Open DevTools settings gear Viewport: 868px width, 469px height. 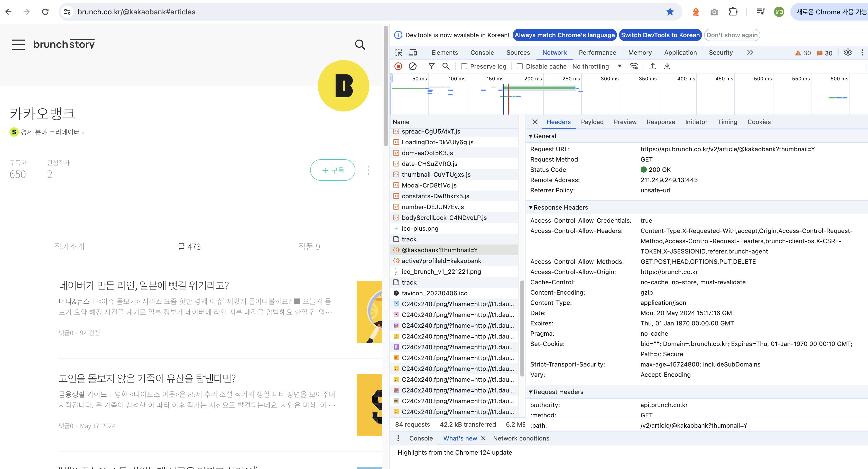pyautogui.click(x=848, y=53)
